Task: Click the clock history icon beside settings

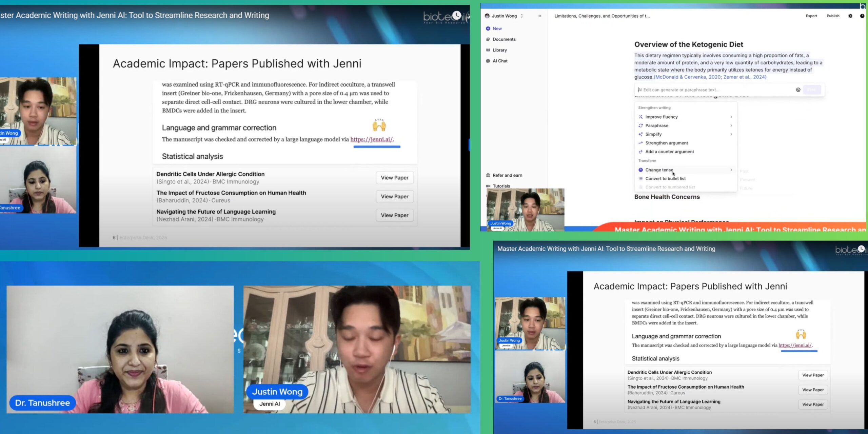Action: coord(862,16)
